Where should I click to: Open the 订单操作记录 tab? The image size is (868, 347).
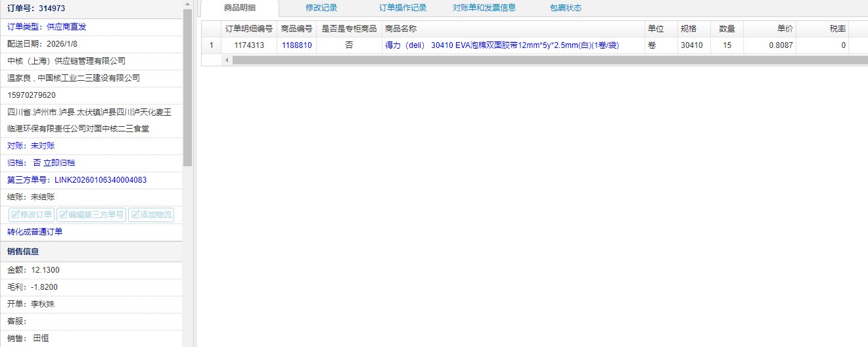(403, 8)
